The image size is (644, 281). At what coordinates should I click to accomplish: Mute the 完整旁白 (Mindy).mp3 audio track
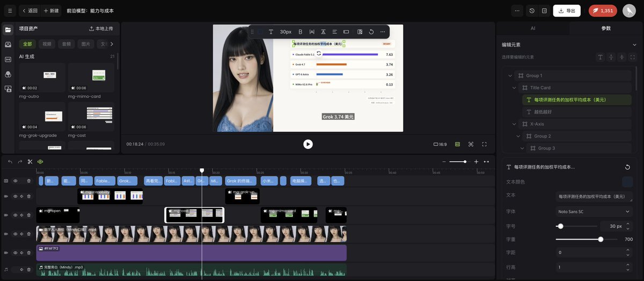22,269
